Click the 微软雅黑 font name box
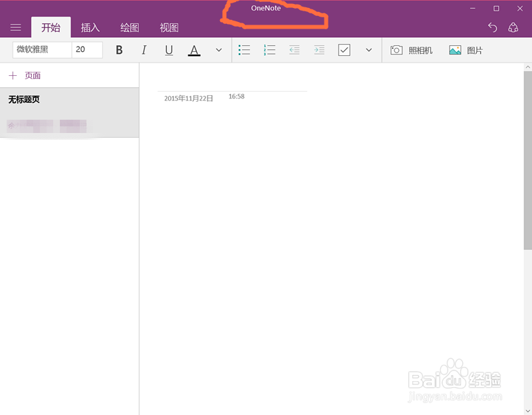The width and height of the screenshot is (532, 415). [42, 49]
